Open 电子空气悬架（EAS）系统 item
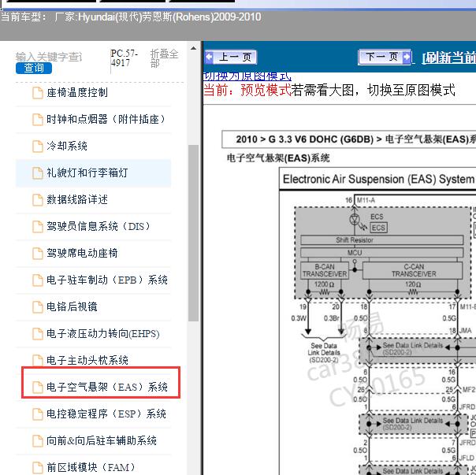This screenshot has height=475, width=476. point(106,388)
